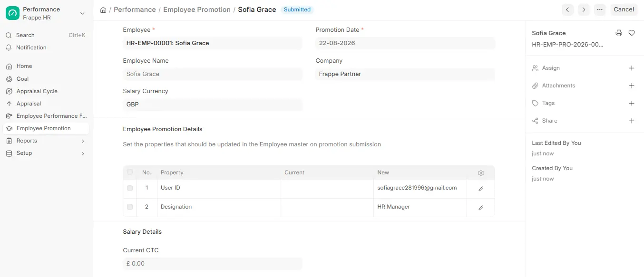The image size is (644, 277).
Task: Click the Notification bell icon
Action: coord(9,48)
